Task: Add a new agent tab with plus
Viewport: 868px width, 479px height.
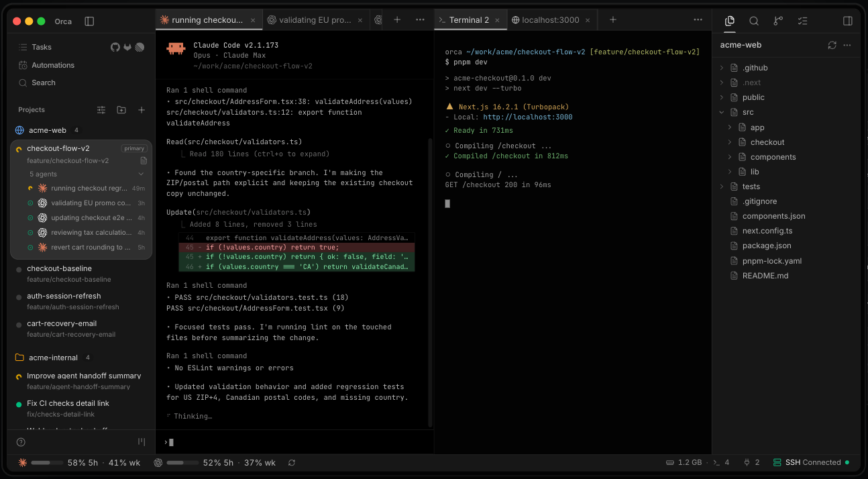Action: [x=397, y=20]
